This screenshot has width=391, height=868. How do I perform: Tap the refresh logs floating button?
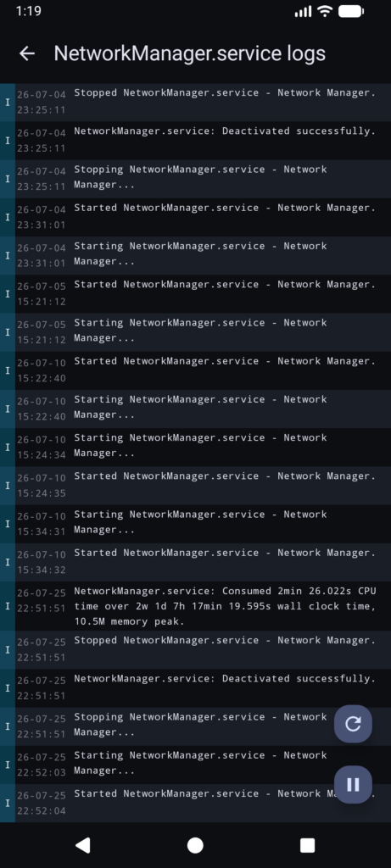[x=353, y=724]
